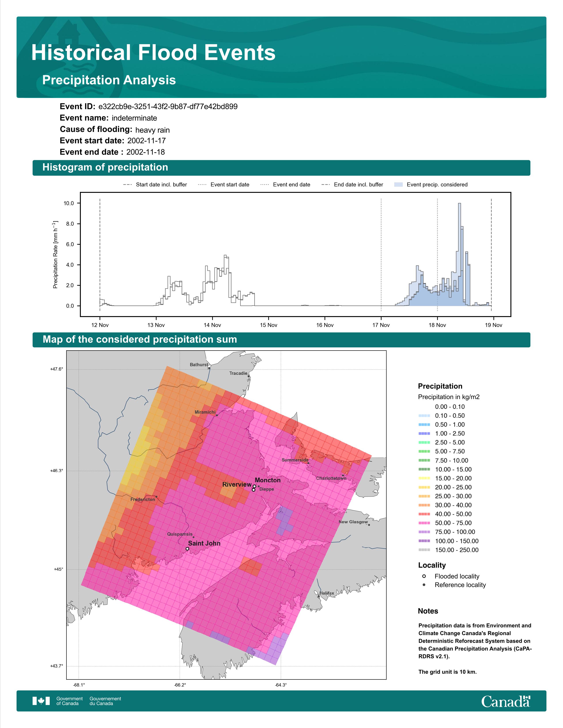The width and height of the screenshot is (563, 728).
Task: Click the 20.00 - 25.00 legend swatch
Action: (x=424, y=487)
